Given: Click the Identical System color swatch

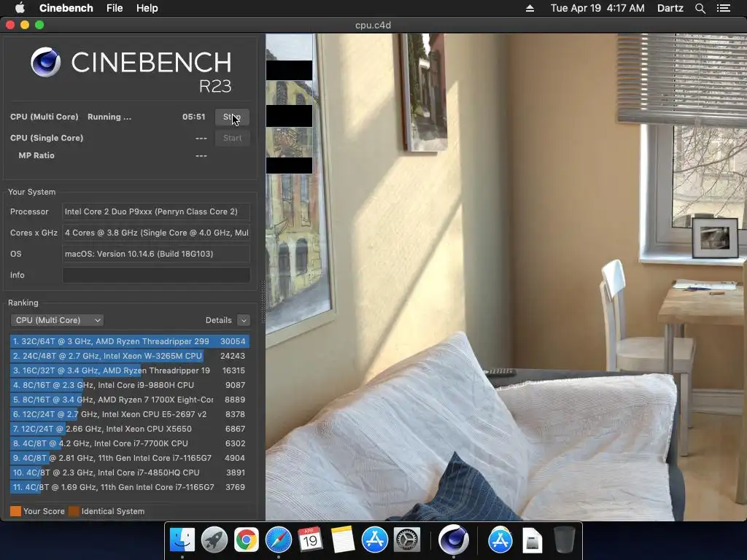Looking at the screenshot, I should 74,511.
